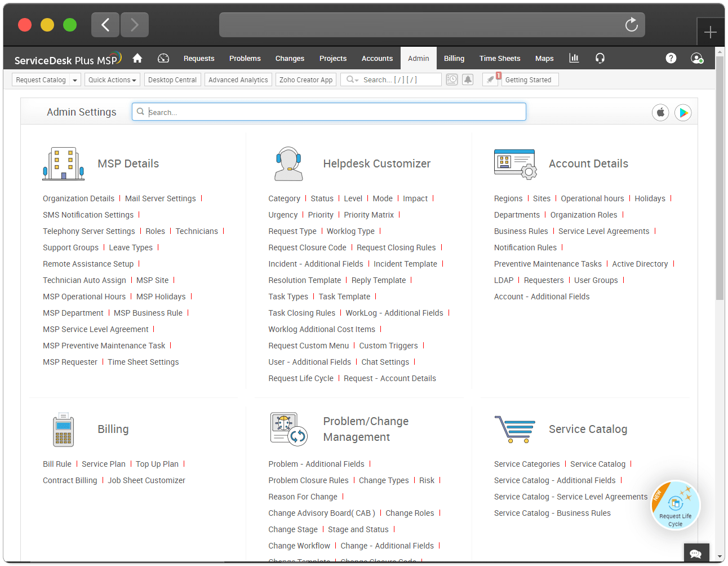This screenshot has width=728, height=566.
Task: Open the Dashboard gauge icon
Action: click(163, 58)
